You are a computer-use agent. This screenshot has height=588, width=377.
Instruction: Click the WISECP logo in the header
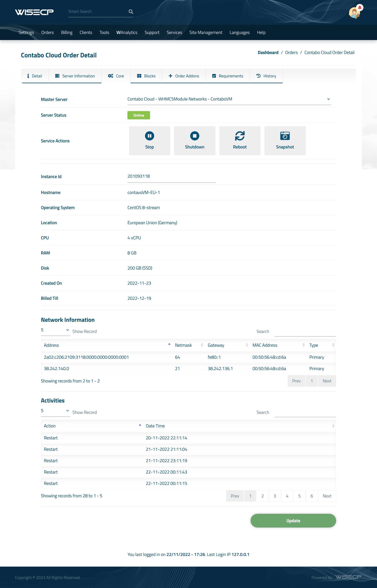(x=34, y=12)
